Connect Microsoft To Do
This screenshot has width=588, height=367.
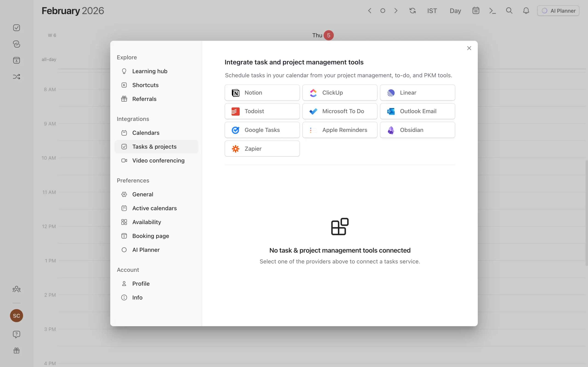point(340,111)
